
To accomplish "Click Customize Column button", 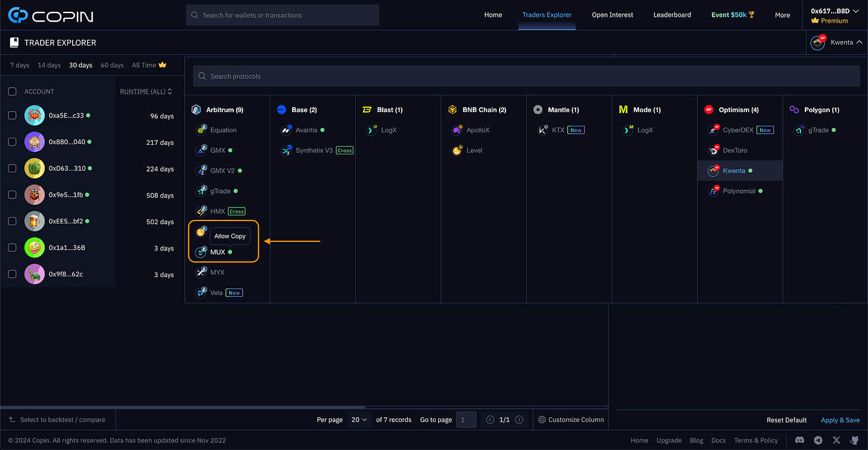I will 571,420.
